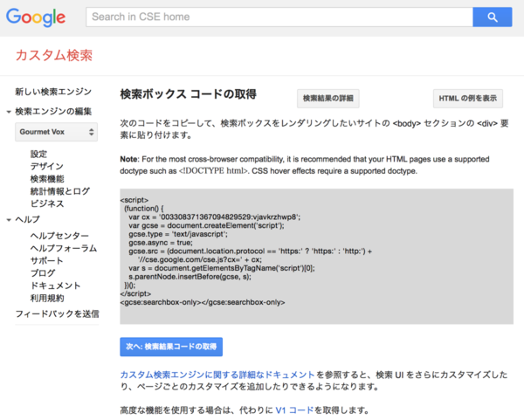
Task: Open the ドキュメント link
Action: [x=55, y=286]
